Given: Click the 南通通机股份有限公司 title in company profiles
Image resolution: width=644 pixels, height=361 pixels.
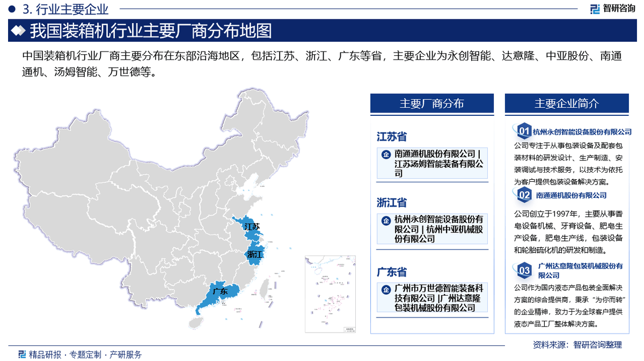Looking at the screenshot, I should click(571, 195).
